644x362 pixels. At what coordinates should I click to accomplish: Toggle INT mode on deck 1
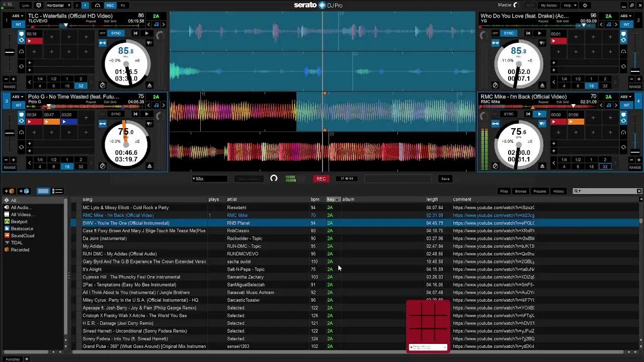tap(19, 24)
